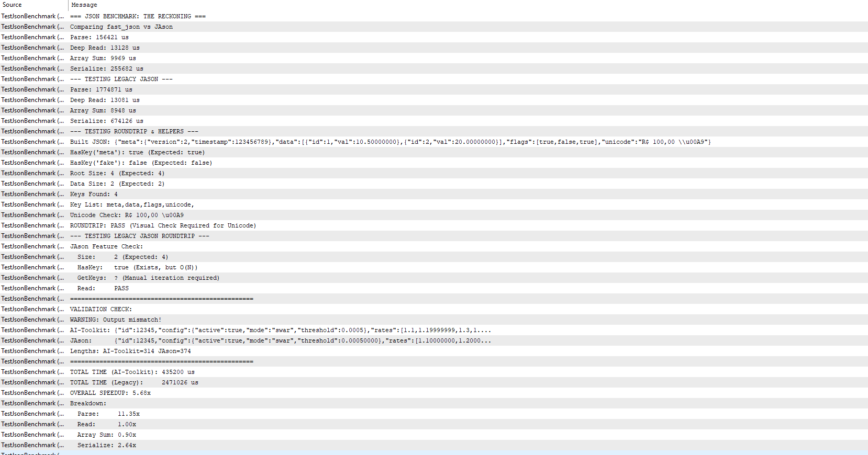Select 'Lengths: AI-Toolkit=314 JAson=374' row
Image resolution: width=868 pixels, height=455 pixels.
[x=434, y=351]
